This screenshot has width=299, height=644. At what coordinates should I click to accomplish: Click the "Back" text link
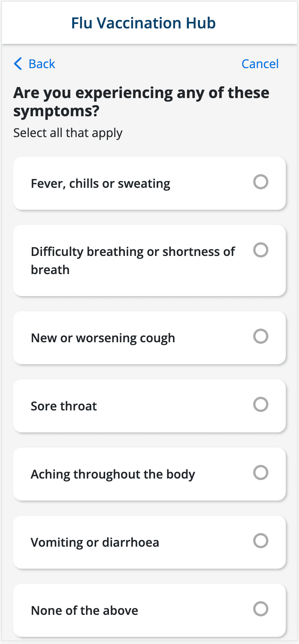[x=42, y=64]
